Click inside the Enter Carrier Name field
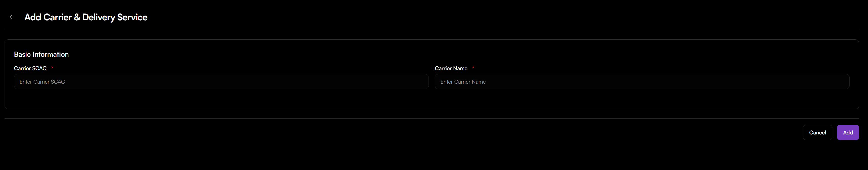Viewport: 868px width, 170px height. (x=642, y=82)
